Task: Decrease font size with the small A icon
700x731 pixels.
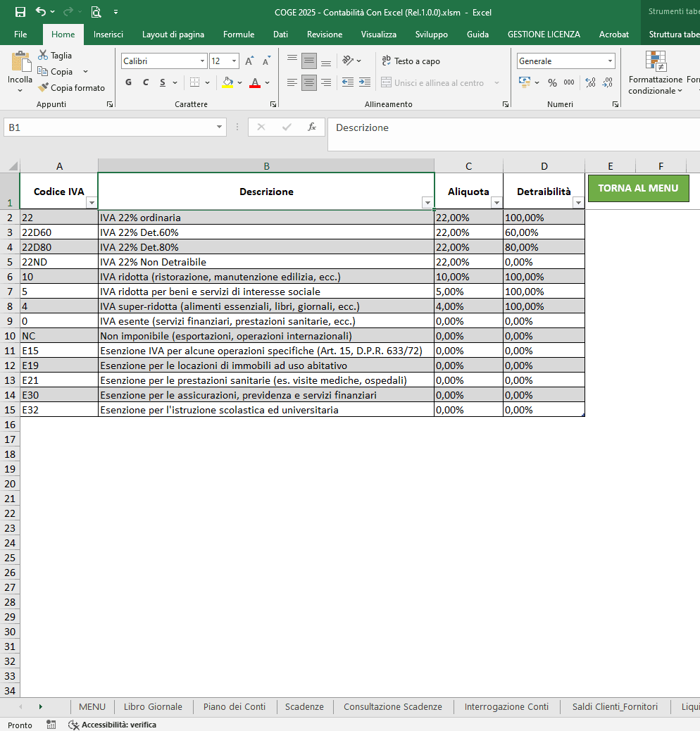Action: tap(266, 61)
